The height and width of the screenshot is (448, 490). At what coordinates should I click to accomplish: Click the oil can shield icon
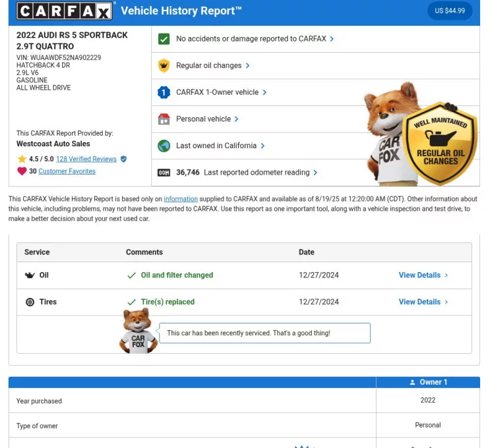[x=164, y=66]
